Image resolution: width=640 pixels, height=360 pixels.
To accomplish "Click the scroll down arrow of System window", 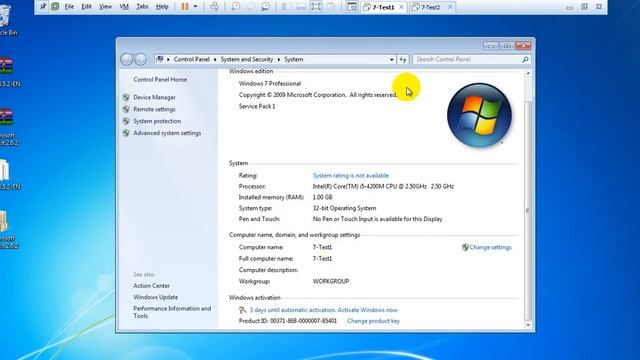I will [528, 325].
